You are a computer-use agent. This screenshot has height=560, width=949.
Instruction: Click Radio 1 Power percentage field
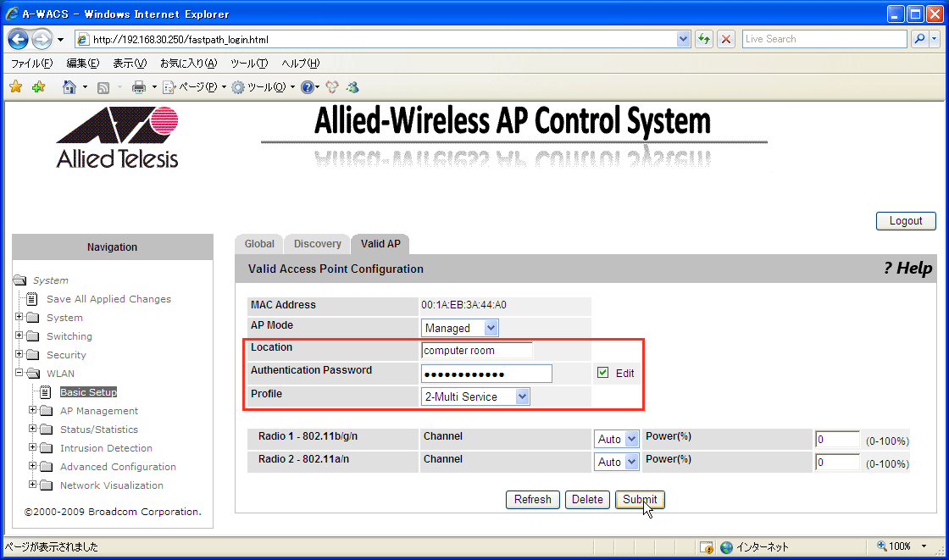pos(837,440)
